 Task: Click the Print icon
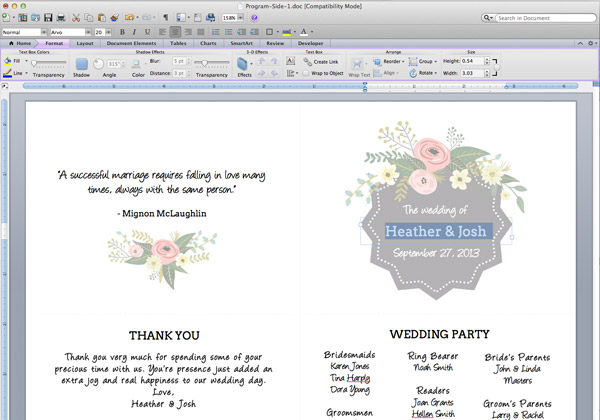(60, 18)
